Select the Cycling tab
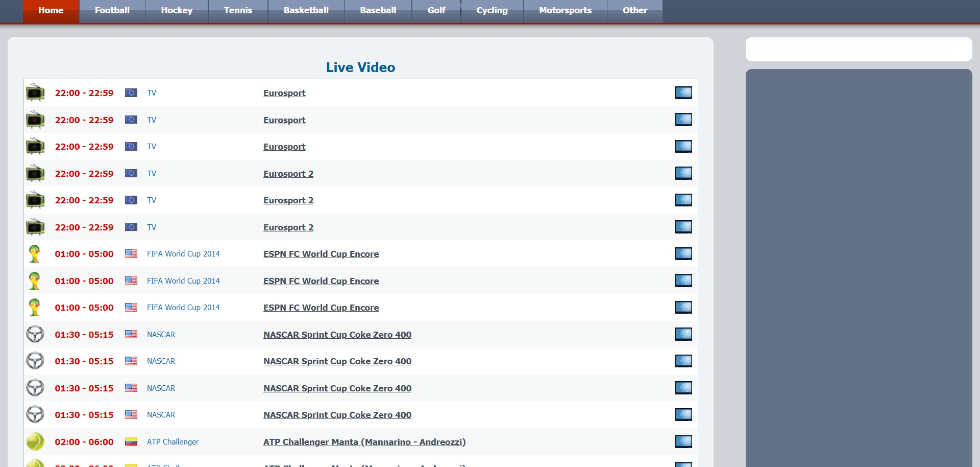This screenshot has height=467, width=980. [492, 11]
